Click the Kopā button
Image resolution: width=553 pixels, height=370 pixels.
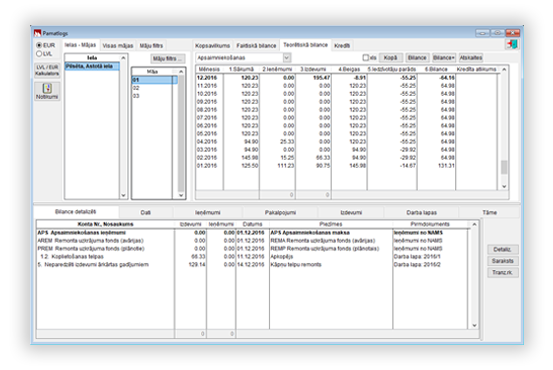pos(390,57)
